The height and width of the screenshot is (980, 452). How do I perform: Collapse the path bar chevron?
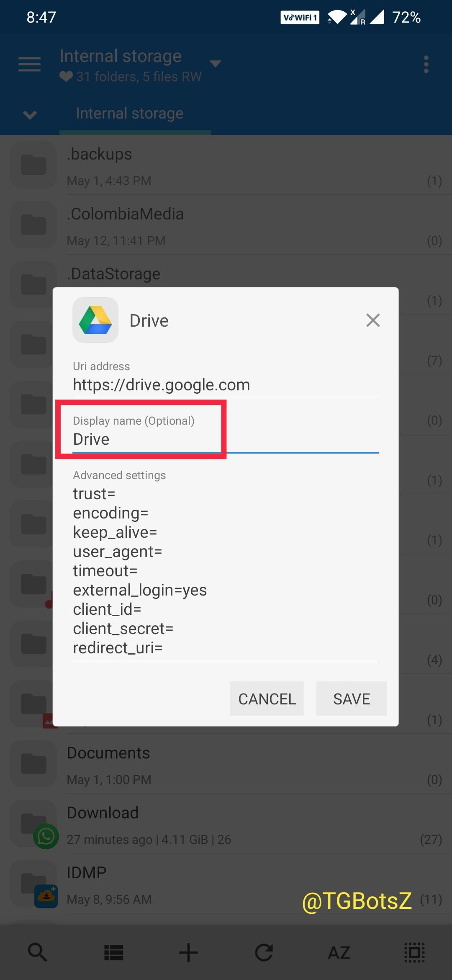coord(30,114)
